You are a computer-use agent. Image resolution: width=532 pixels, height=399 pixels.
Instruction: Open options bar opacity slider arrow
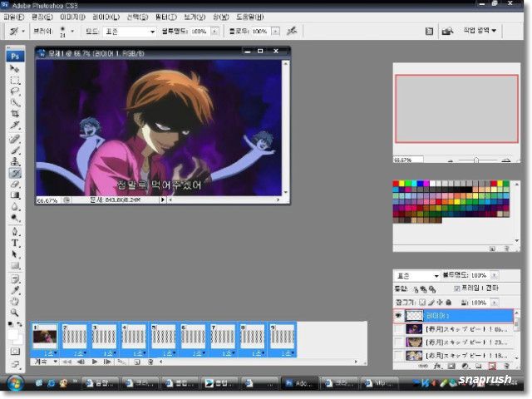pyautogui.click(x=214, y=32)
